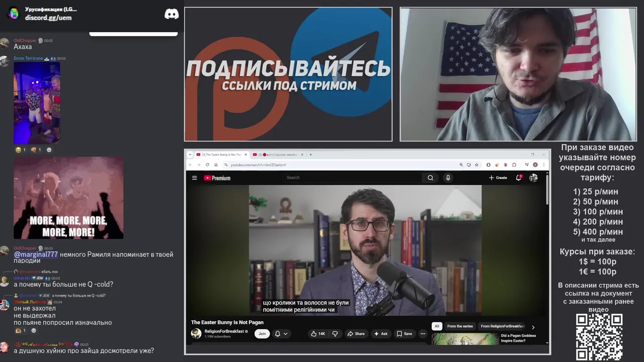The width and height of the screenshot is (644, 362).
Task: Open Did a Pagan Goddess Inspire Easter video
Action: click(x=518, y=338)
